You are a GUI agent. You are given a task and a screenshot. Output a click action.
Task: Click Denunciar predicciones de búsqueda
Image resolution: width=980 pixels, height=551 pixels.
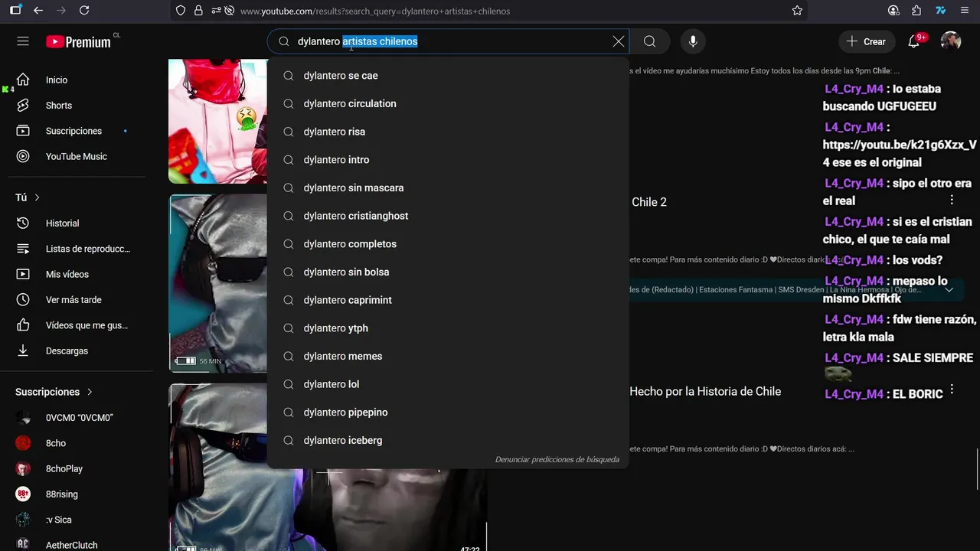pos(557,459)
